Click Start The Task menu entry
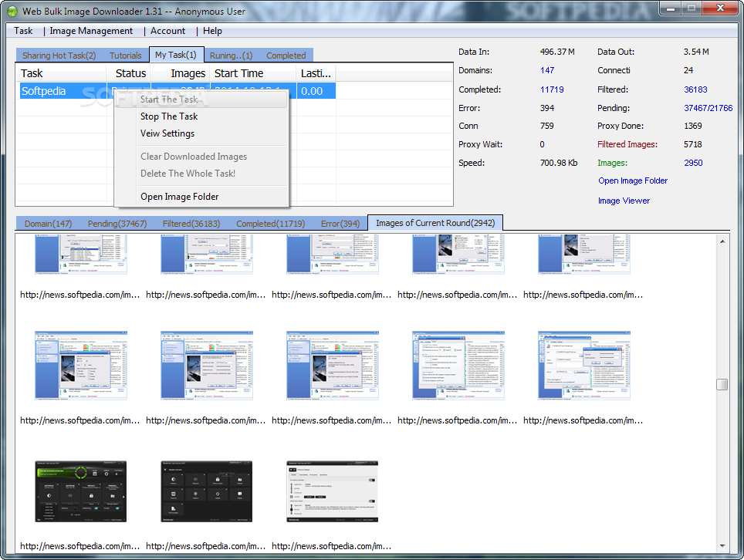This screenshot has height=560, width=744. [x=201, y=99]
